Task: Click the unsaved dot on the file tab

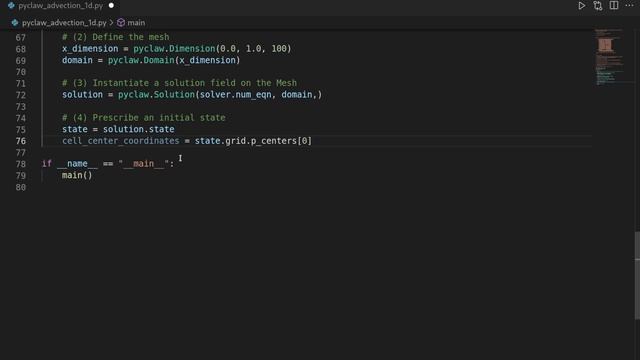Action: pos(111,6)
